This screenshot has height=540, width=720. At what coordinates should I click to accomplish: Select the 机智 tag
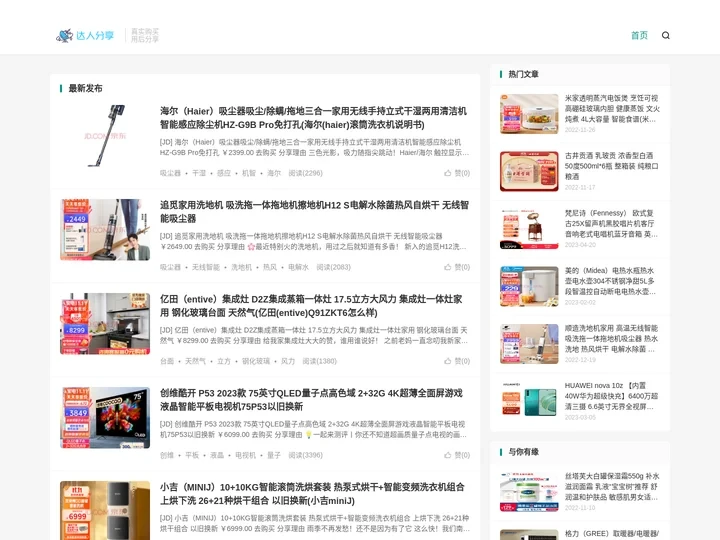[249, 173]
